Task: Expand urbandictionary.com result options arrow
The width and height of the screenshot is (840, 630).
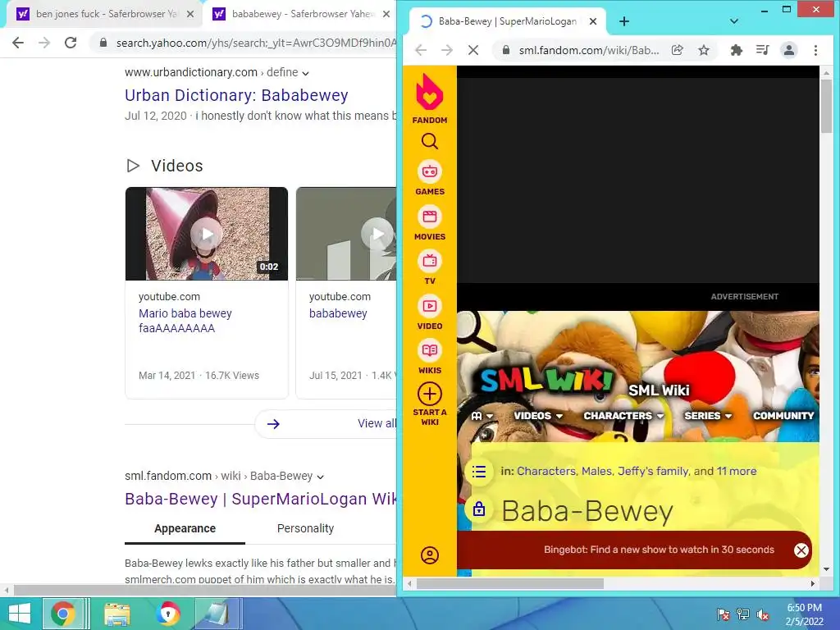Action: 305,73
